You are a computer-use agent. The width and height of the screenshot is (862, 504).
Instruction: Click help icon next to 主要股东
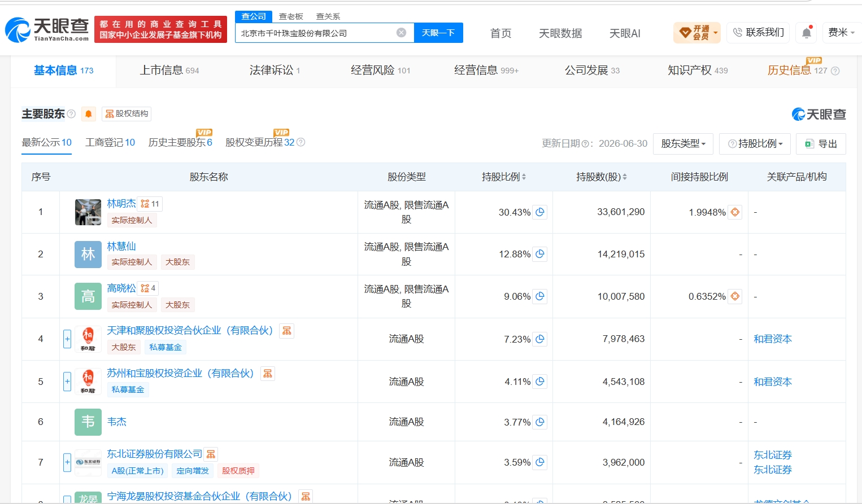coord(71,114)
